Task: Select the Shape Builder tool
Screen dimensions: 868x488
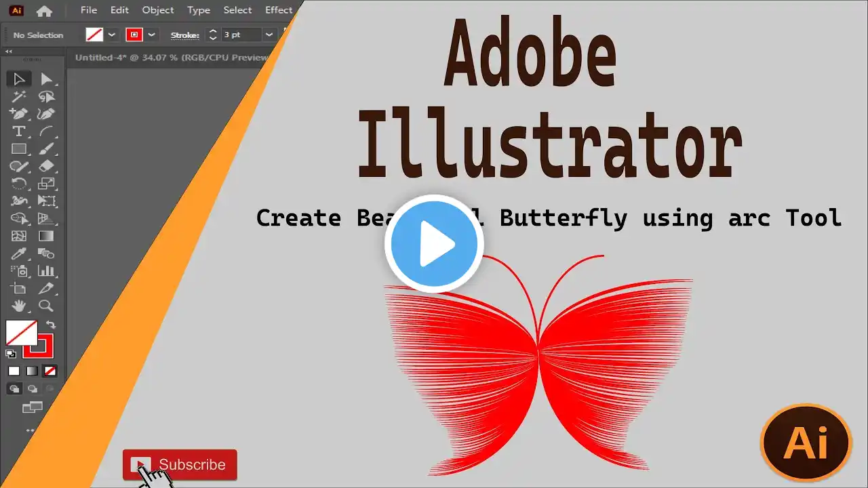Action: pos(19,219)
